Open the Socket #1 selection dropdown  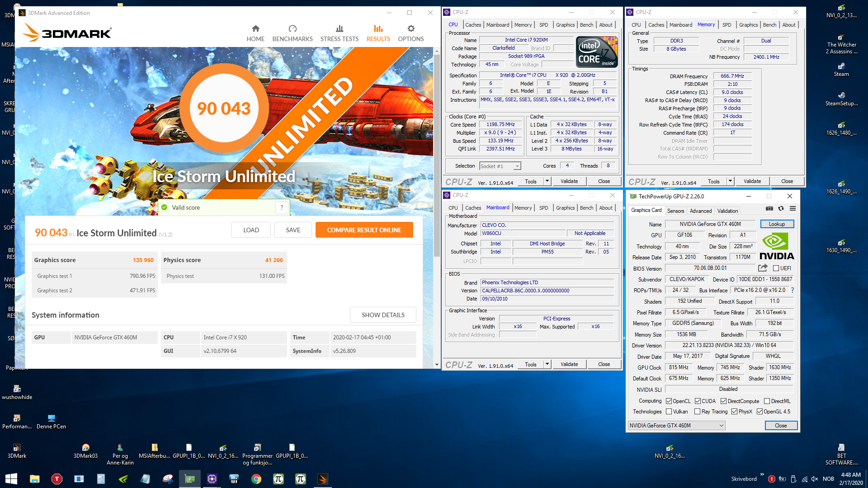click(x=500, y=166)
